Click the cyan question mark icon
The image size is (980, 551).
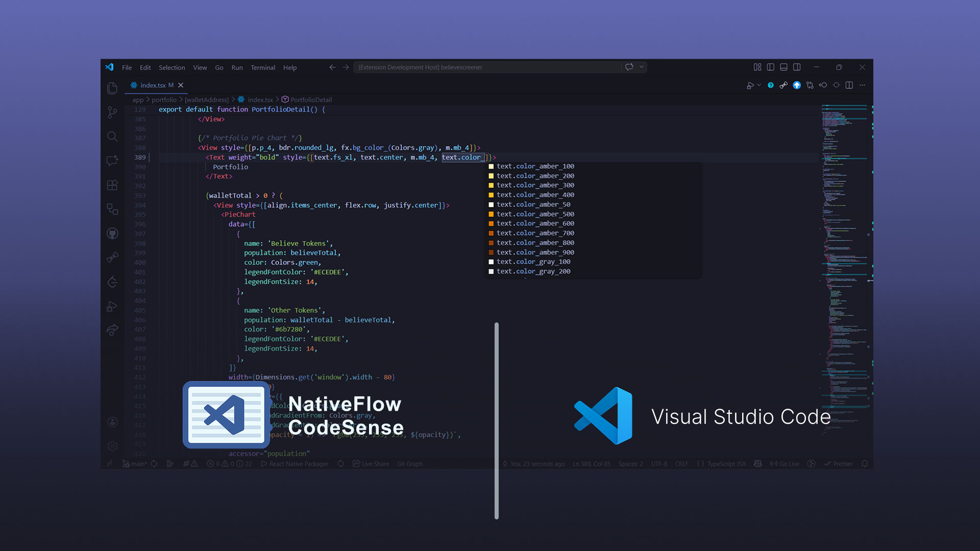tap(771, 85)
